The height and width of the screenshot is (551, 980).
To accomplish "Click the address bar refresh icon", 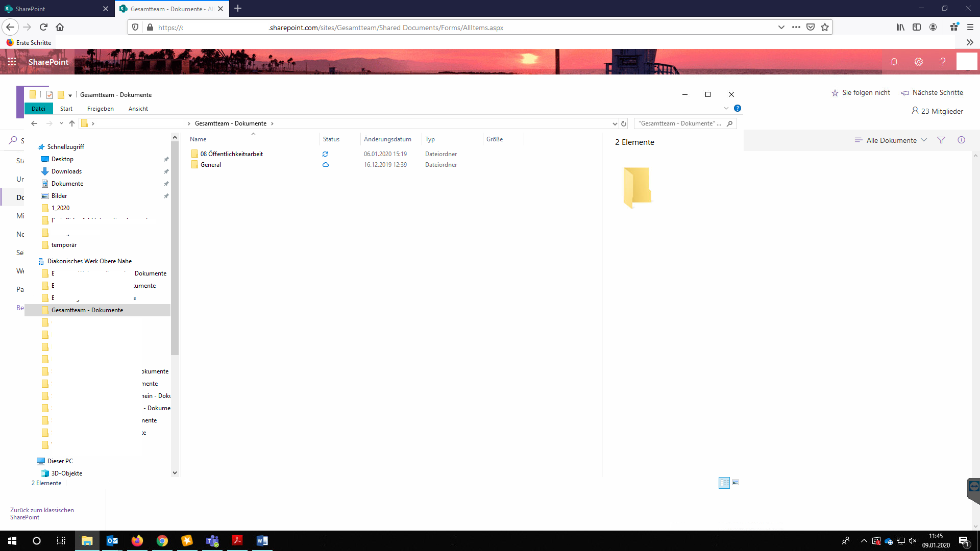I will click(x=624, y=123).
